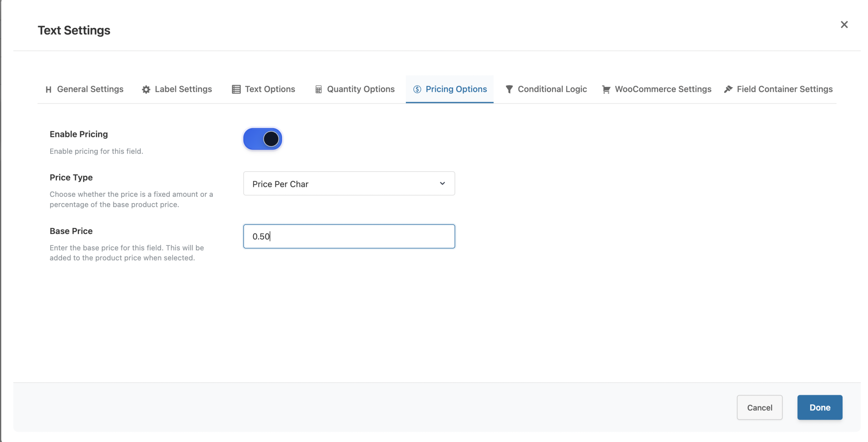Click inside the Base Price input field
Viewport: 868px width, 442px height.
(x=349, y=236)
